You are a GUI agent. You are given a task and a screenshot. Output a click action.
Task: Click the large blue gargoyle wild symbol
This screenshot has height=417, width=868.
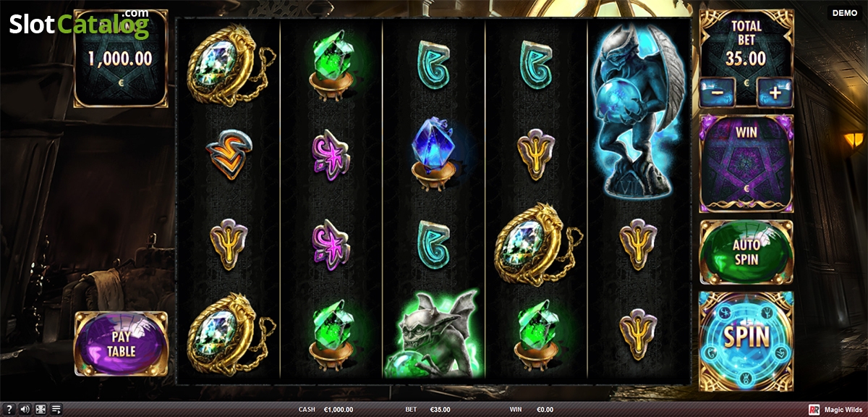[638, 108]
